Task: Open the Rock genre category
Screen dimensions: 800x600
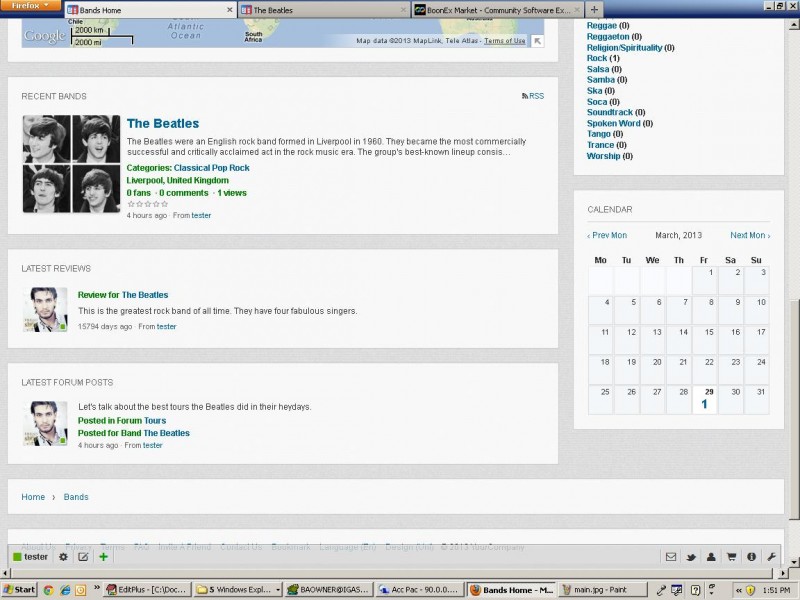Action: pos(597,58)
